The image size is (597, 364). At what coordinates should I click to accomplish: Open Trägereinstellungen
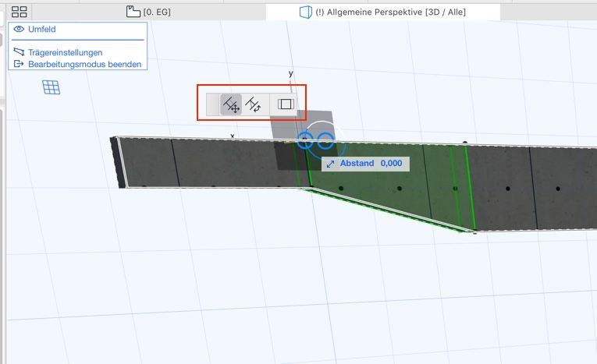(65, 52)
